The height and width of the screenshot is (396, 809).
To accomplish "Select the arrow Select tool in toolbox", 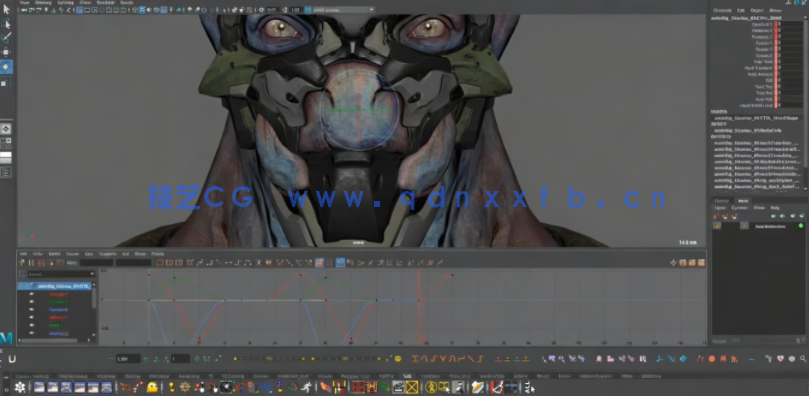I will click(6, 9).
